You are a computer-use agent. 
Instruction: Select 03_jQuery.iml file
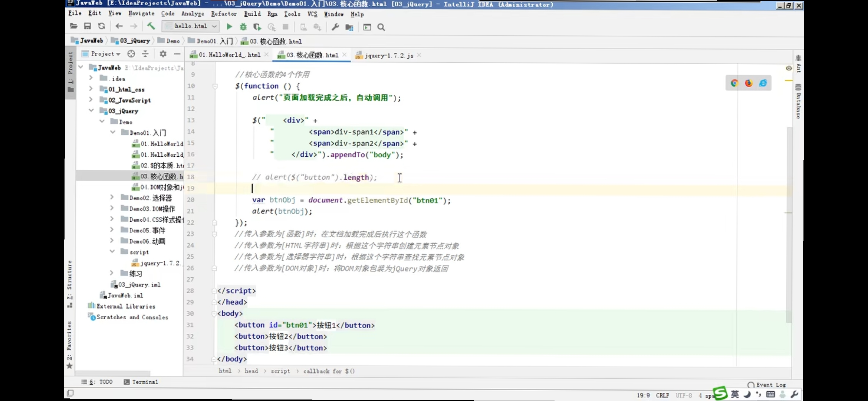(135, 285)
